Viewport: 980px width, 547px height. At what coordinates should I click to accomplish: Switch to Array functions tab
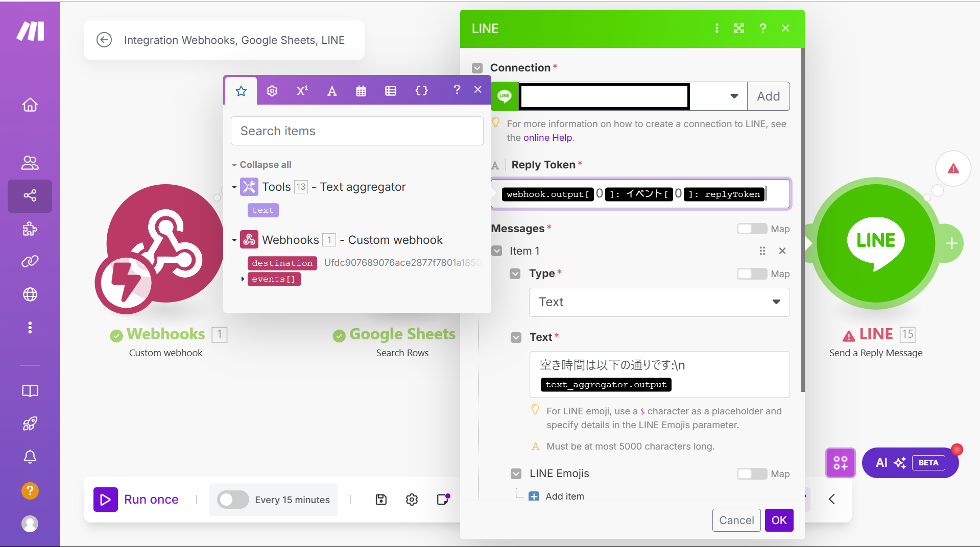click(x=391, y=91)
